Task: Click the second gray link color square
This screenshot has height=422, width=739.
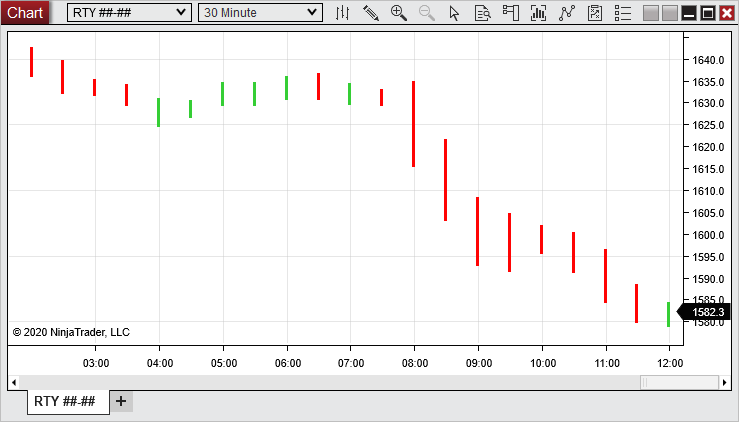Action: coord(669,13)
